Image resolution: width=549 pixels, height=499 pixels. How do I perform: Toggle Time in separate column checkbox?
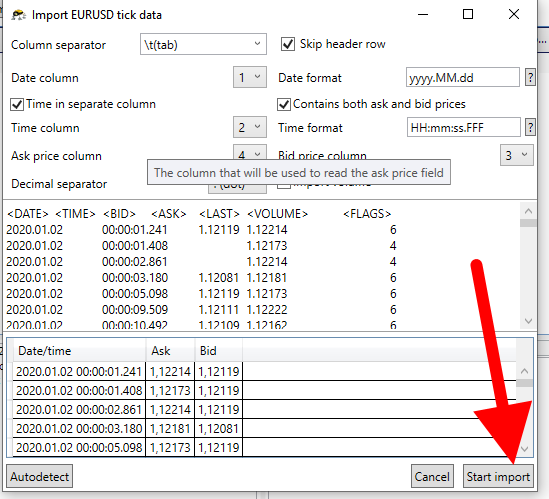coord(17,104)
